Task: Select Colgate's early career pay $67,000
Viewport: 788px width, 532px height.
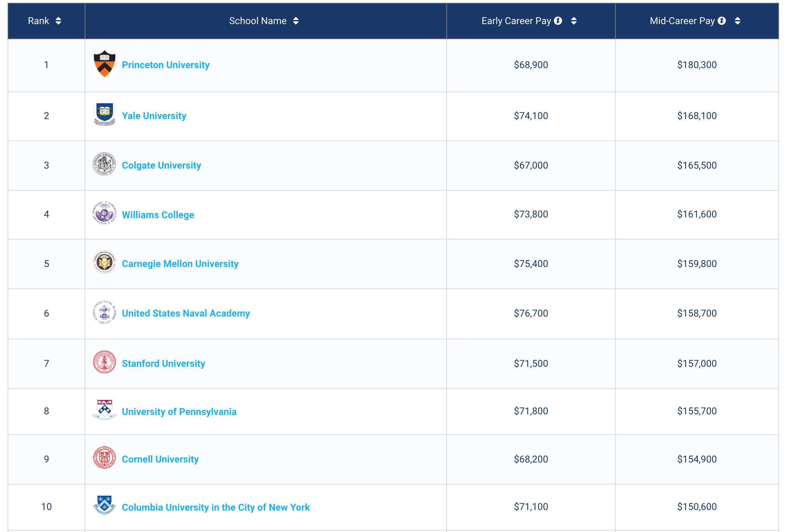Action: pyautogui.click(x=531, y=165)
